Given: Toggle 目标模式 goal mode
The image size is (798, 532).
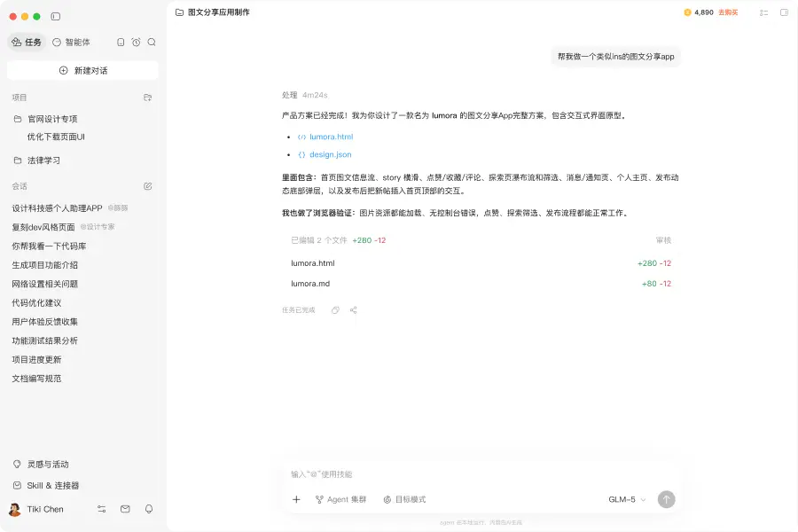Looking at the screenshot, I should tap(404, 499).
